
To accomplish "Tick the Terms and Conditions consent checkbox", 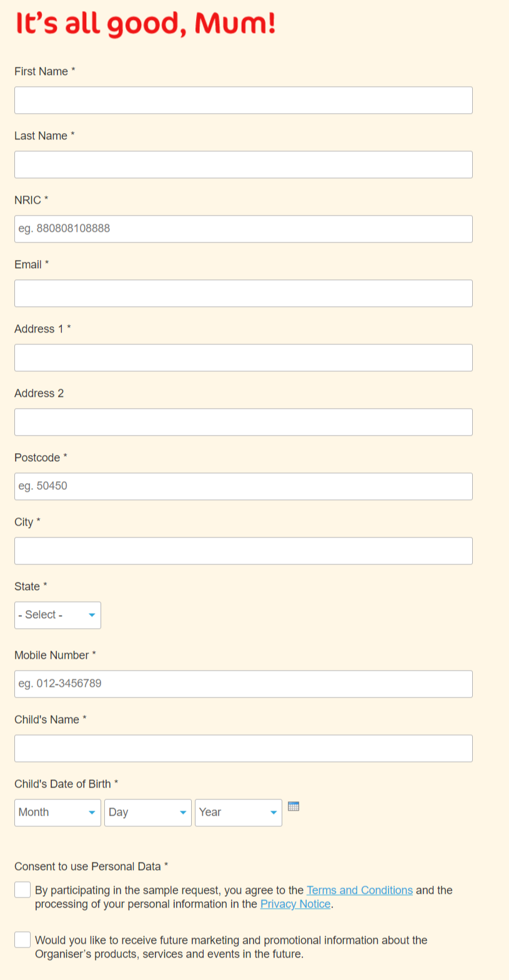I will click(22, 889).
